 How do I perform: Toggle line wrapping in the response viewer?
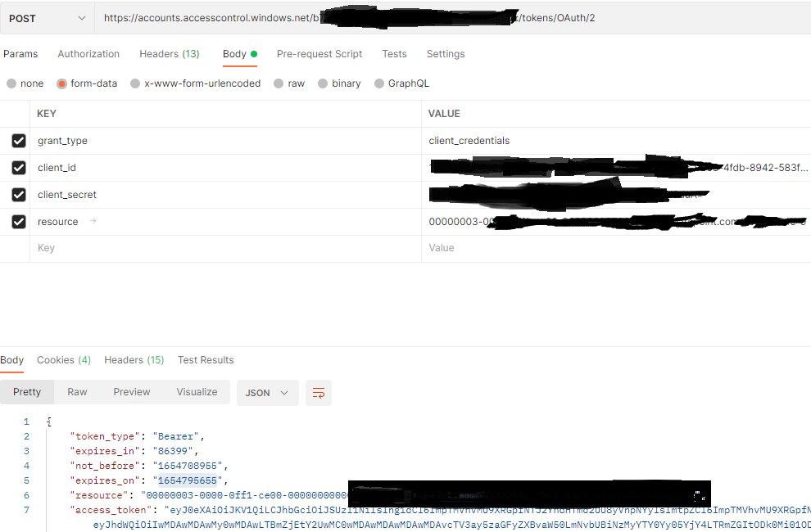click(319, 393)
